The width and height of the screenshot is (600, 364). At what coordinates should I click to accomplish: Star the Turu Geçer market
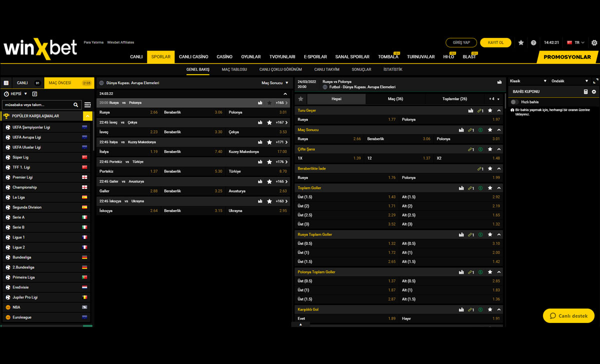490,110
